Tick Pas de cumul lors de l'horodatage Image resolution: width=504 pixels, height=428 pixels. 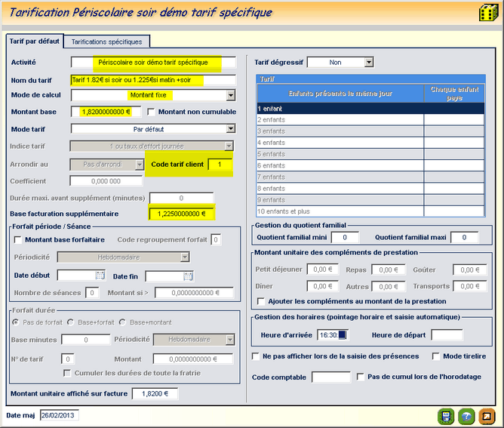(x=361, y=377)
